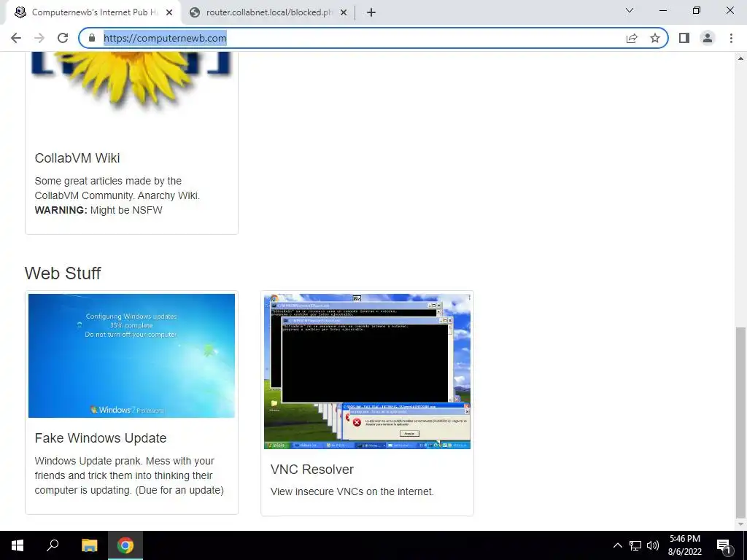Open a new browser tab
Image resolution: width=747 pixels, height=560 pixels.
[x=371, y=12]
